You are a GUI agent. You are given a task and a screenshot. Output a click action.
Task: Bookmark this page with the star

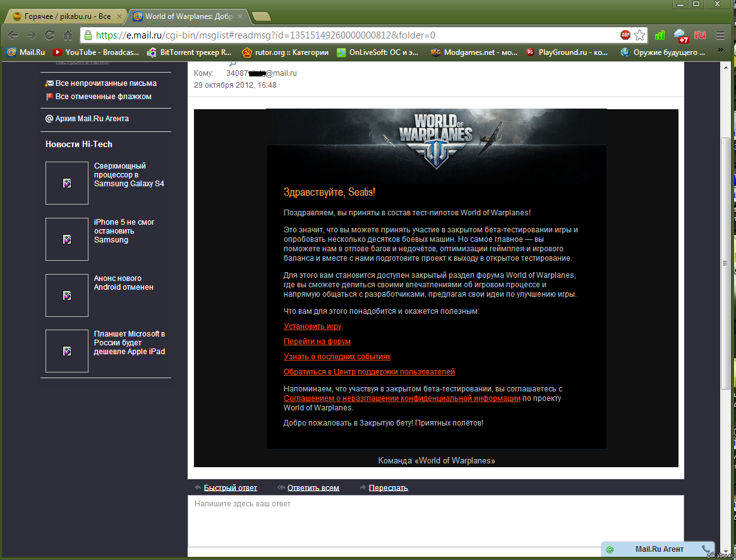[x=639, y=35]
